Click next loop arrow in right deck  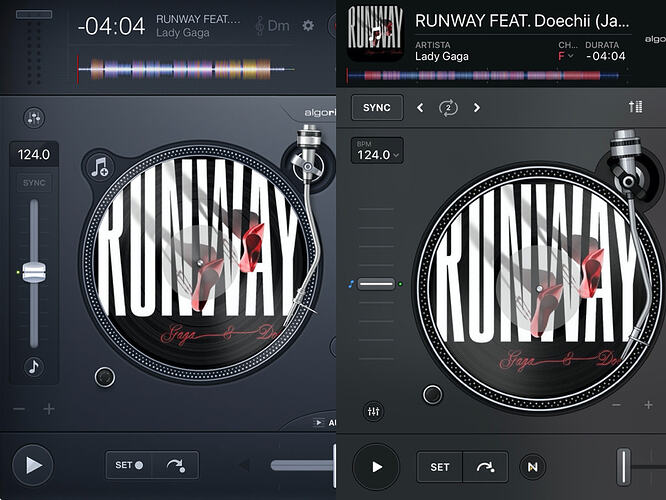click(477, 108)
